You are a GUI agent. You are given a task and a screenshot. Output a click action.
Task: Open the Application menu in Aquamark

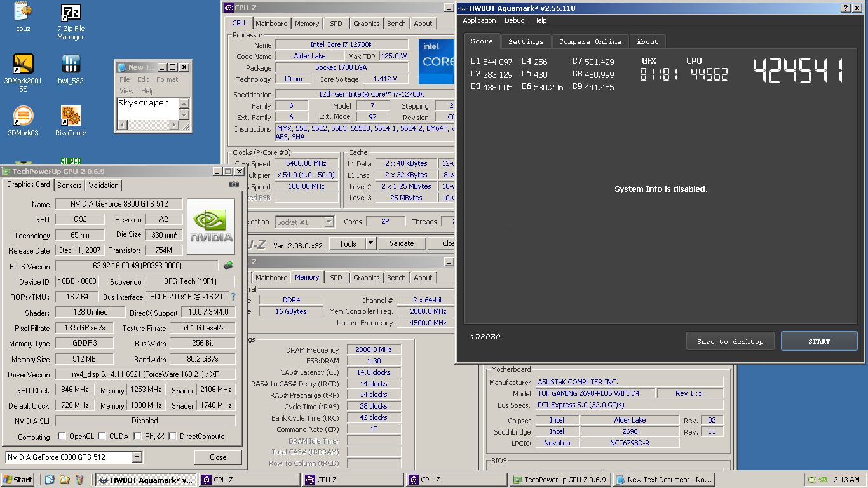click(479, 20)
